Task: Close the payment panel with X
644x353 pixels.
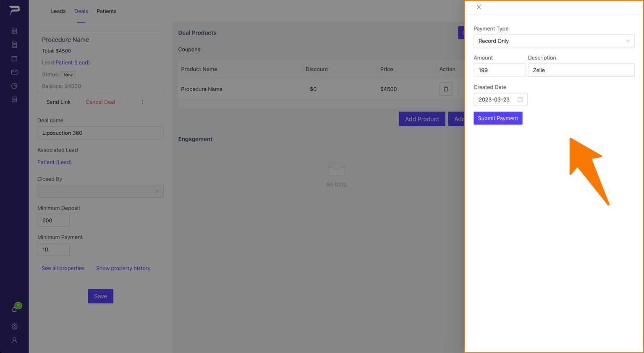Action: tap(479, 7)
